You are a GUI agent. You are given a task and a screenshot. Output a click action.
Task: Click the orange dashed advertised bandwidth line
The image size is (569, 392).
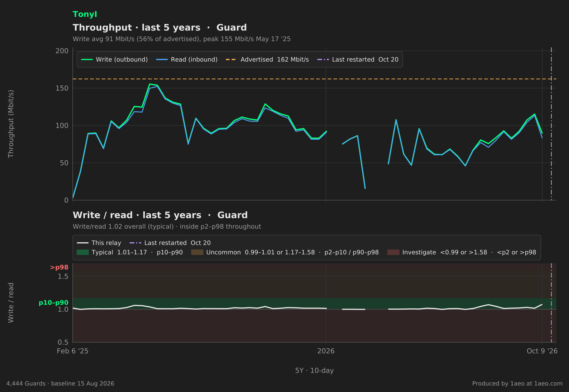(x=315, y=79)
